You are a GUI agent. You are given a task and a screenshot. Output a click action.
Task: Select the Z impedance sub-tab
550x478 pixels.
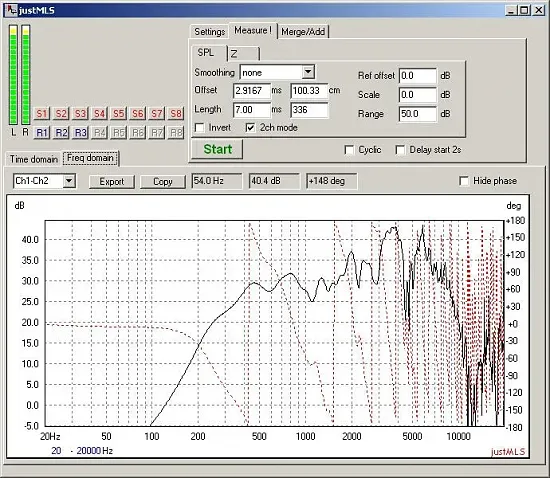click(x=243, y=54)
